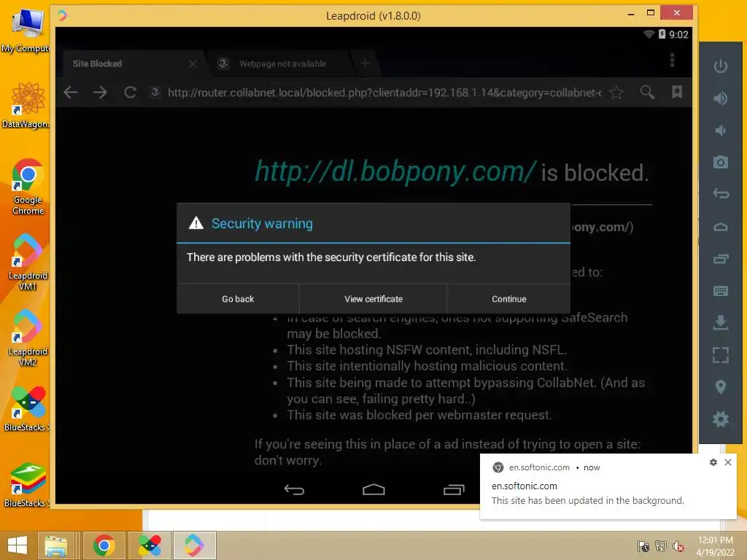This screenshot has height=560, width=747.
Task: Click the sidebar Home icon
Action: pyautogui.click(x=720, y=227)
